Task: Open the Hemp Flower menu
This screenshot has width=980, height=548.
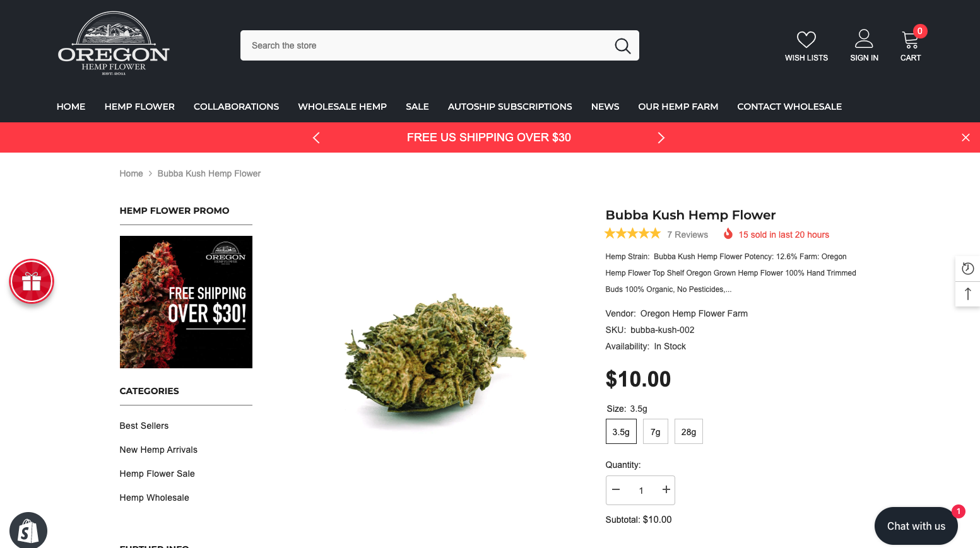Action: click(x=139, y=107)
